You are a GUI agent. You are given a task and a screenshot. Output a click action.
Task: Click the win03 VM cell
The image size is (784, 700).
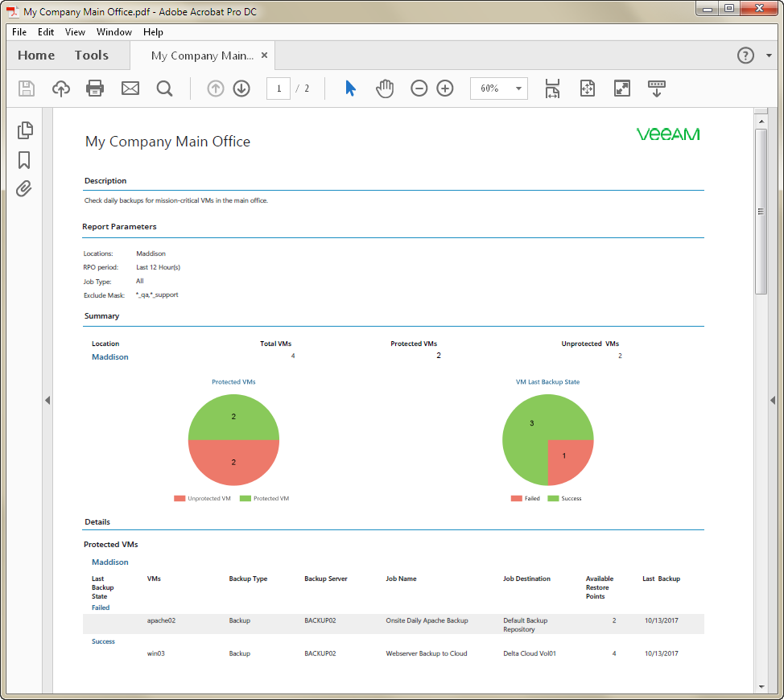(155, 653)
